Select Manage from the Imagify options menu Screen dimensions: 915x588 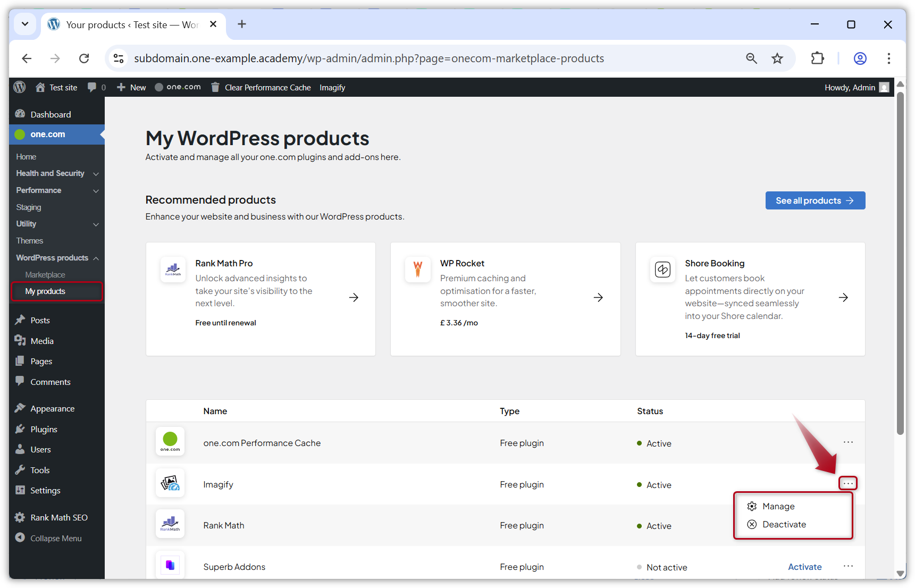pyautogui.click(x=778, y=506)
